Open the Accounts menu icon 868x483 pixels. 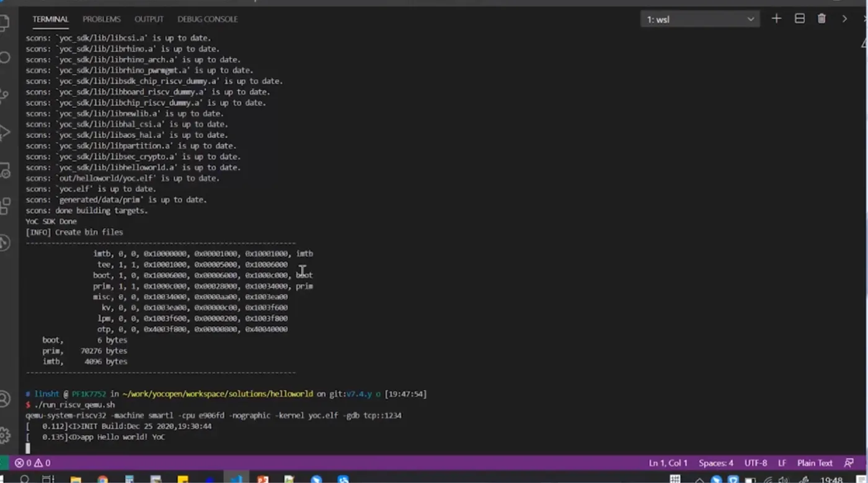pyautogui.click(x=4, y=399)
